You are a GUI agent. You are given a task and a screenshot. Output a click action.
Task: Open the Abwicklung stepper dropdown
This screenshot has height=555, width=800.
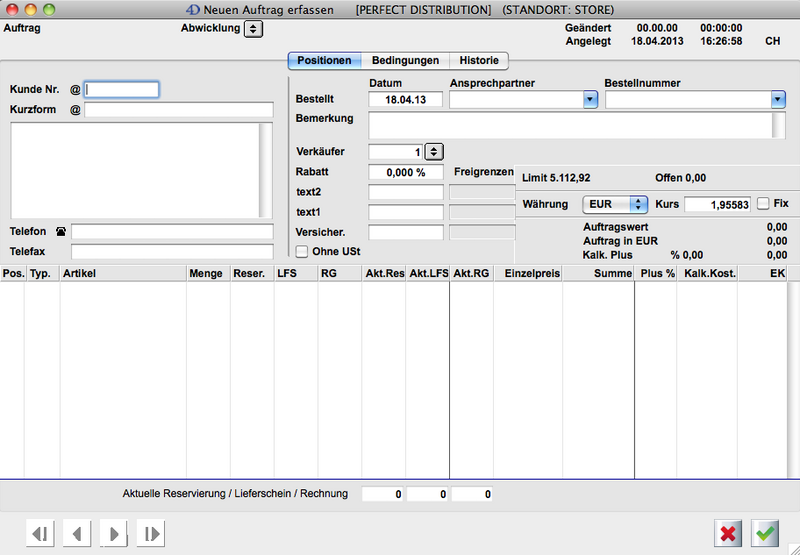coord(253,29)
